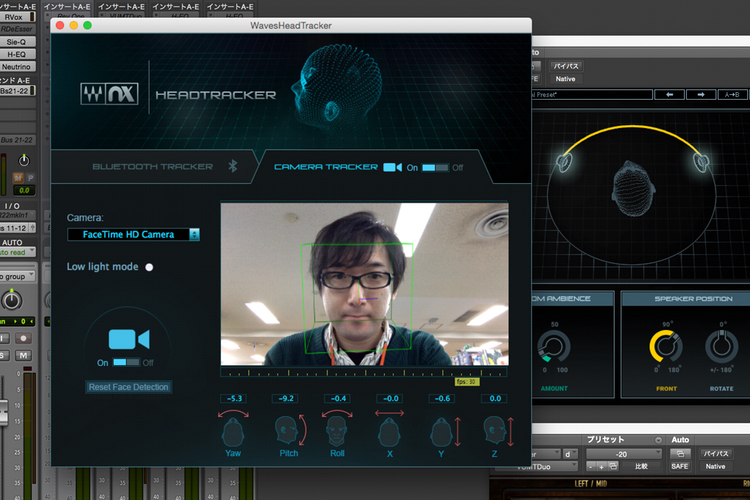Click the Roll value field -0.4
The height and width of the screenshot is (500, 750).
(338, 398)
